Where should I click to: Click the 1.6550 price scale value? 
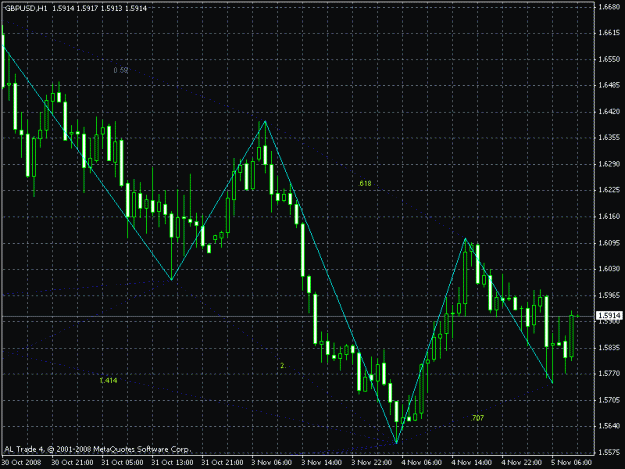(610, 59)
